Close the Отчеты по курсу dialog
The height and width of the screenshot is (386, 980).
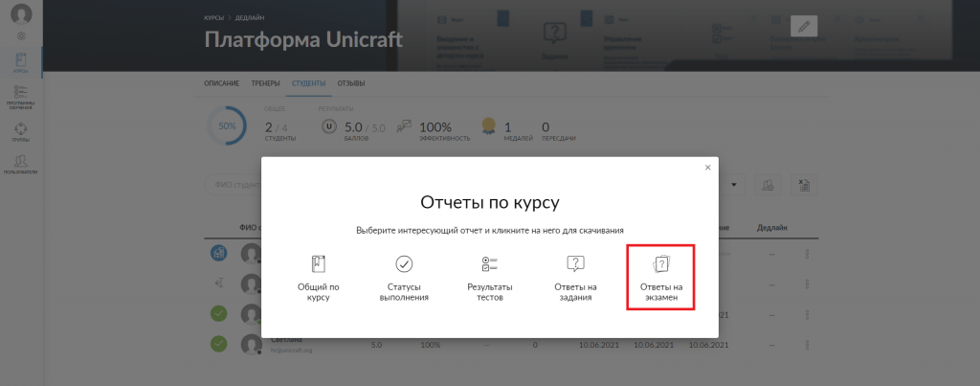pos(707,168)
